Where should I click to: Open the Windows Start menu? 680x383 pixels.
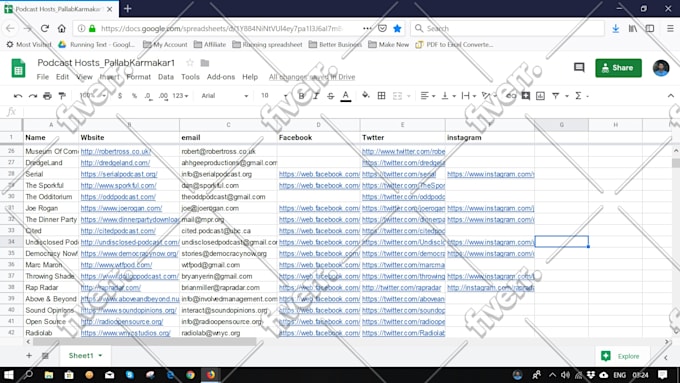[8, 375]
